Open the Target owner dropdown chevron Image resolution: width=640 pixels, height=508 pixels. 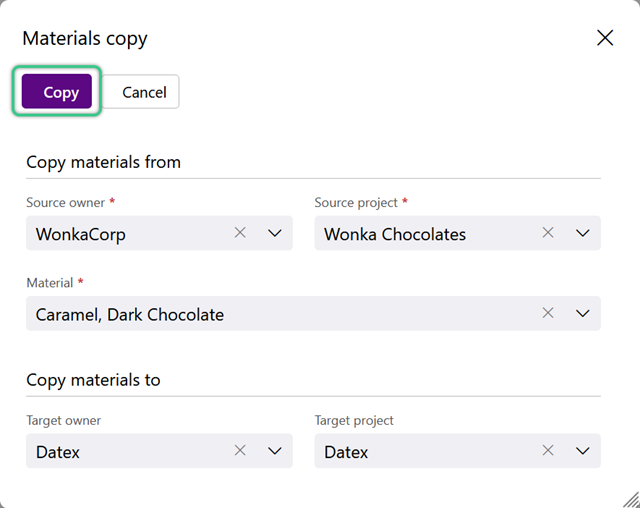275,451
